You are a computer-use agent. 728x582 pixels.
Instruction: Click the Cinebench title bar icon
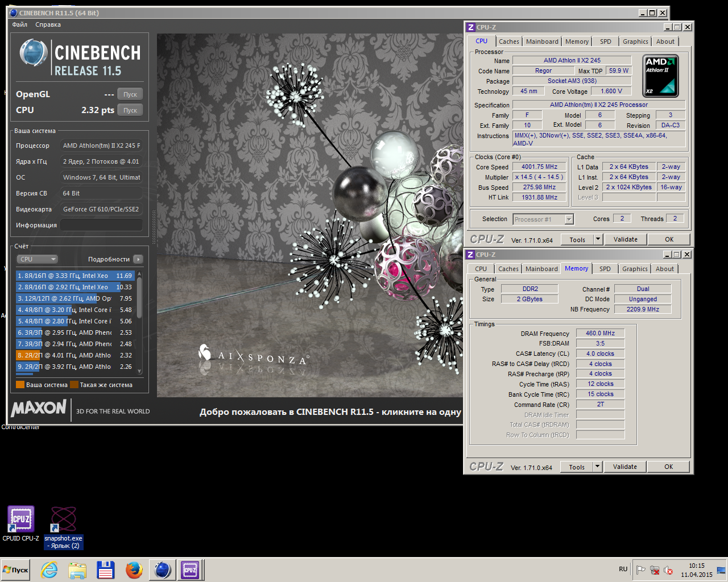tap(14, 13)
